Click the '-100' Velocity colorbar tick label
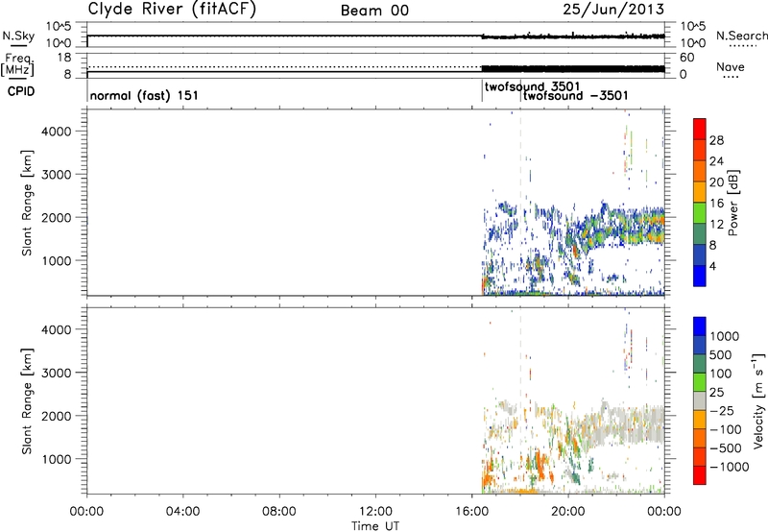This screenshot has width=768, height=532. coord(726,429)
